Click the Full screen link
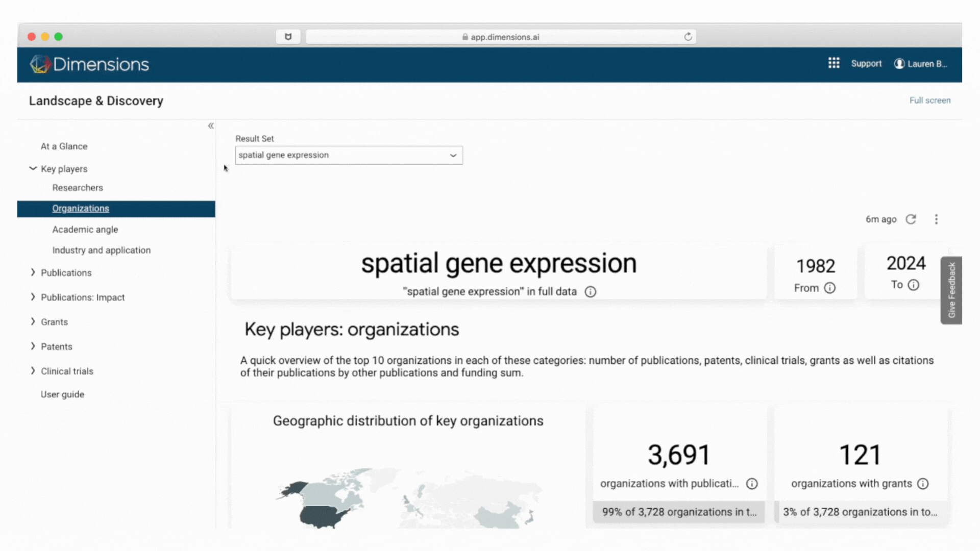Viewport: 980px width, 551px height. (929, 101)
